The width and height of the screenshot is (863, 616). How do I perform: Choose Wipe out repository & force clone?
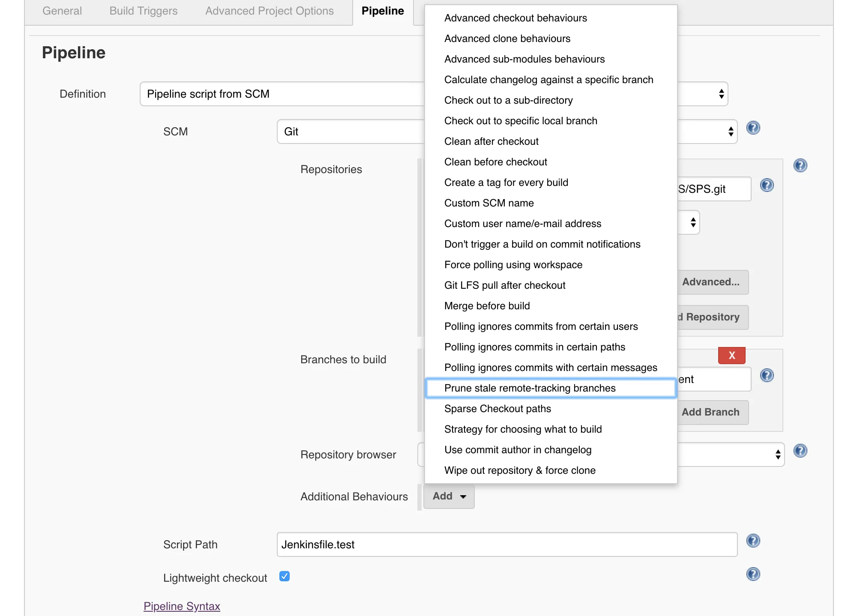tap(520, 470)
